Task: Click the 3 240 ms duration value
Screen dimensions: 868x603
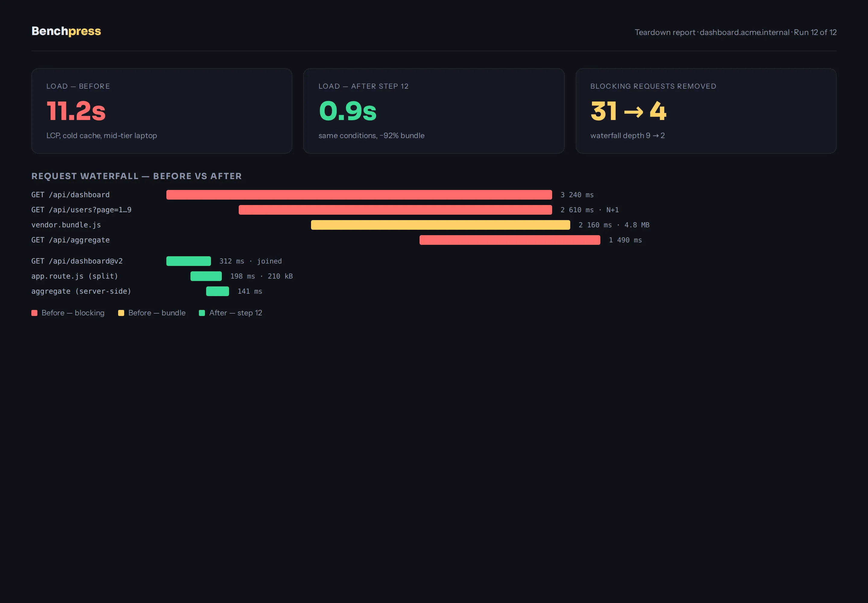Action: [577, 194]
